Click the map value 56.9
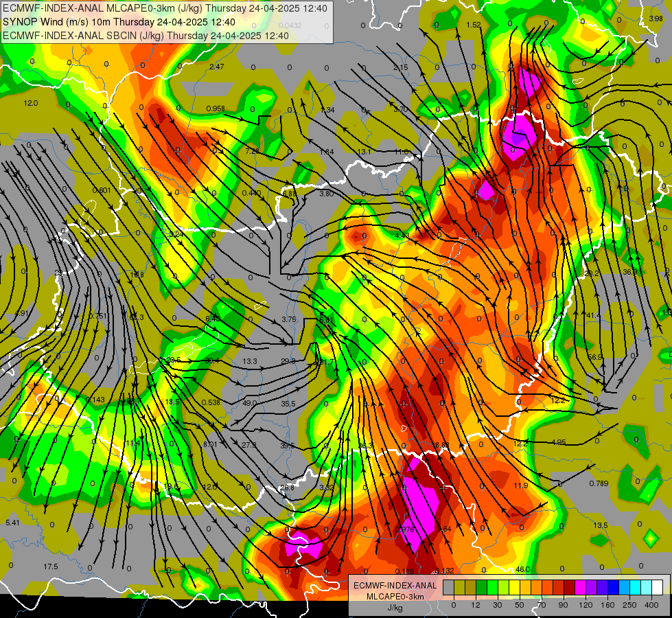Screen dimensions: 672x618 (595, 357)
